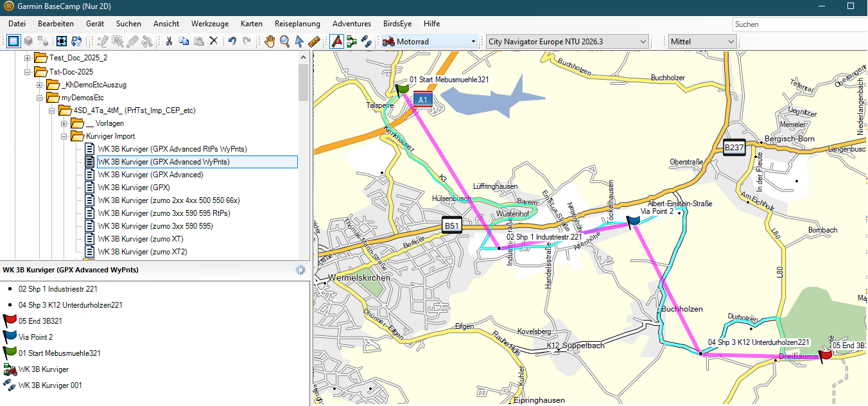Select the 3D map view icon
The height and width of the screenshot is (406, 868).
coord(29,41)
